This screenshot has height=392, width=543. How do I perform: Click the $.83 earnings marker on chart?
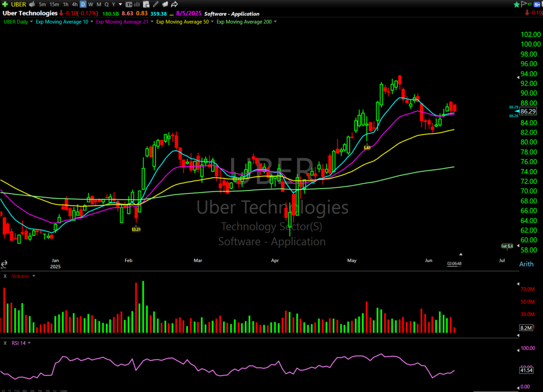tap(367, 148)
